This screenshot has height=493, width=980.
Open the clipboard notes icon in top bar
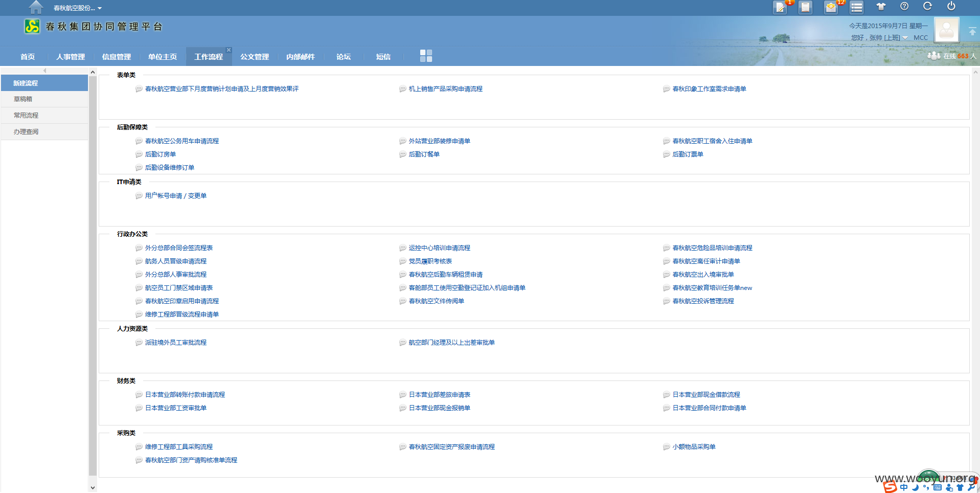point(806,7)
